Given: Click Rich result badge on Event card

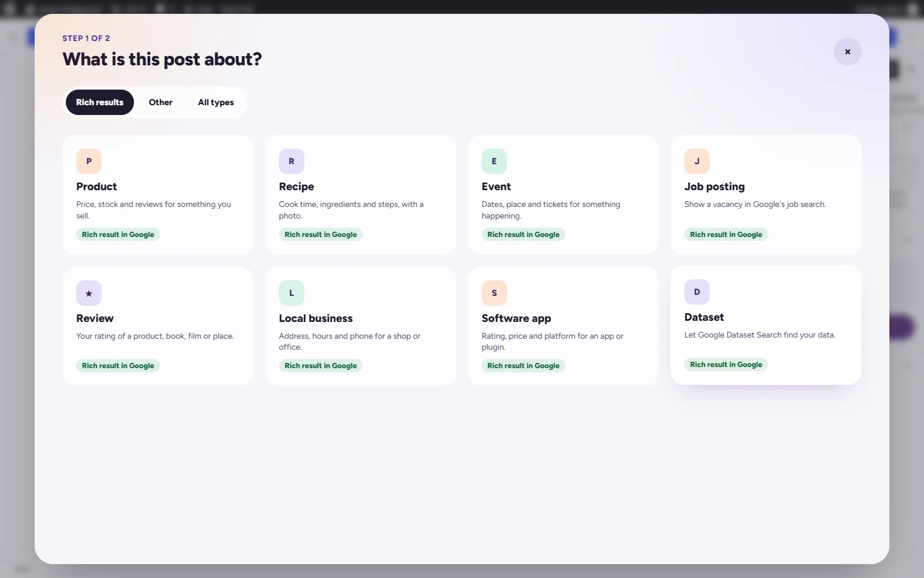Looking at the screenshot, I should coord(523,235).
